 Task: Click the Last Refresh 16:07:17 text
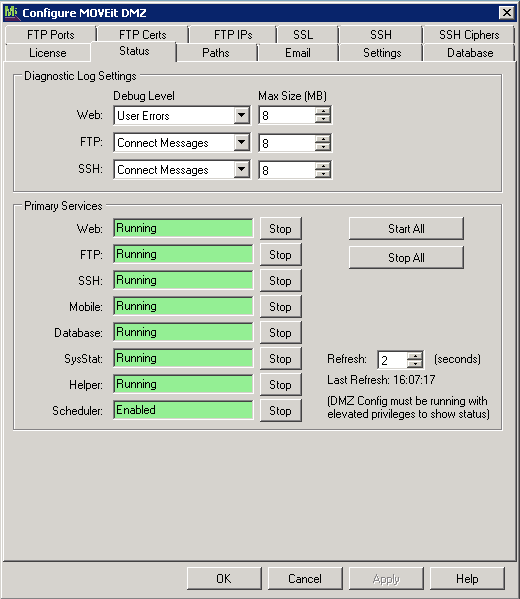click(x=381, y=380)
